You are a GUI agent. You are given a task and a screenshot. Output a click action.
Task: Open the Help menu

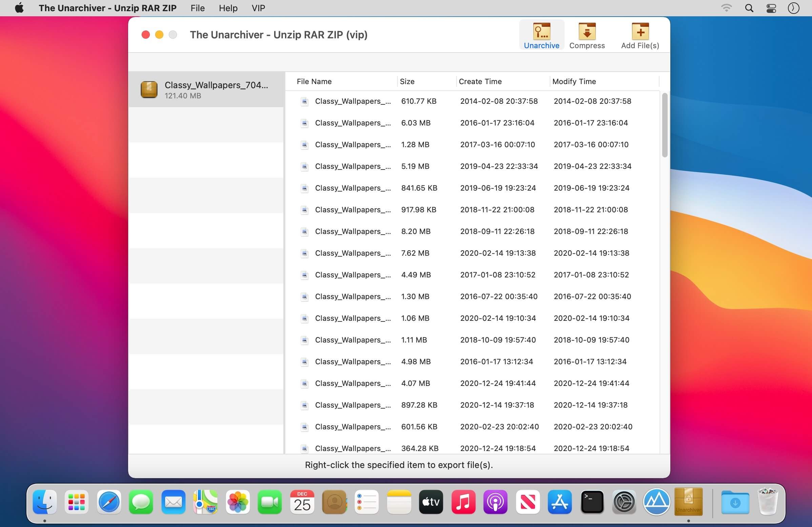coord(228,8)
